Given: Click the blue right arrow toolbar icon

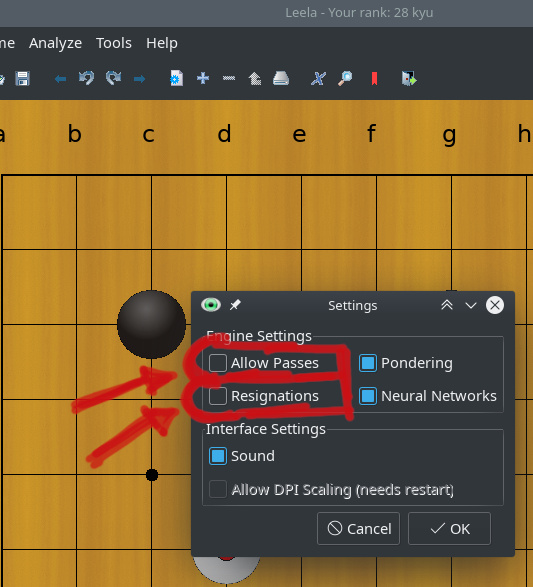Looking at the screenshot, I should click(140, 79).
